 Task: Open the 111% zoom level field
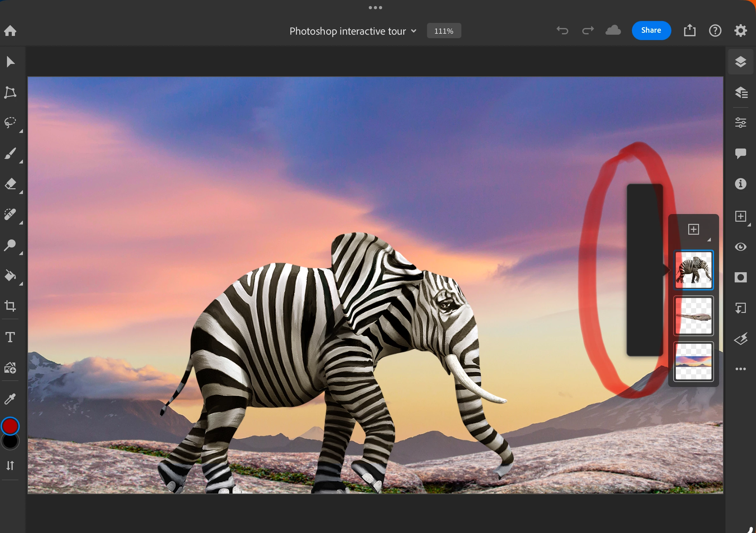coord(444,31)
